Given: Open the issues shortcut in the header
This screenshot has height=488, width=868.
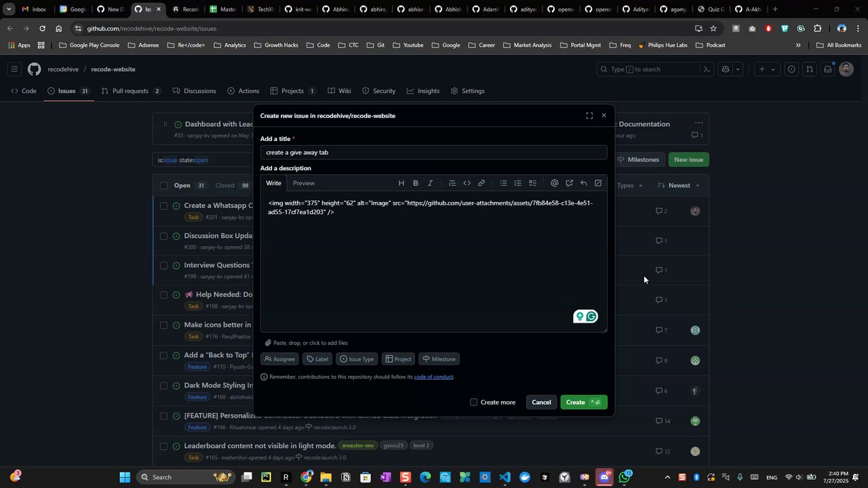Looking at the screenshot, I should coord(791,69).
